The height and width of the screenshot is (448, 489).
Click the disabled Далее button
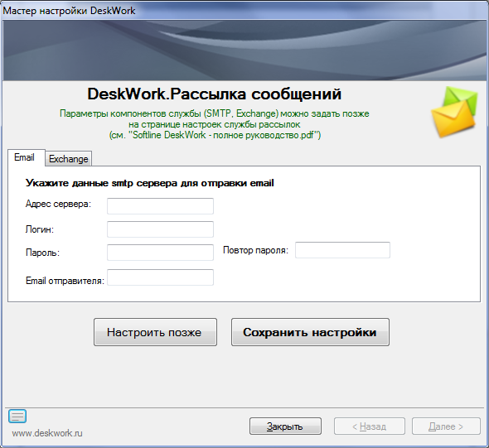coord(446,426)
